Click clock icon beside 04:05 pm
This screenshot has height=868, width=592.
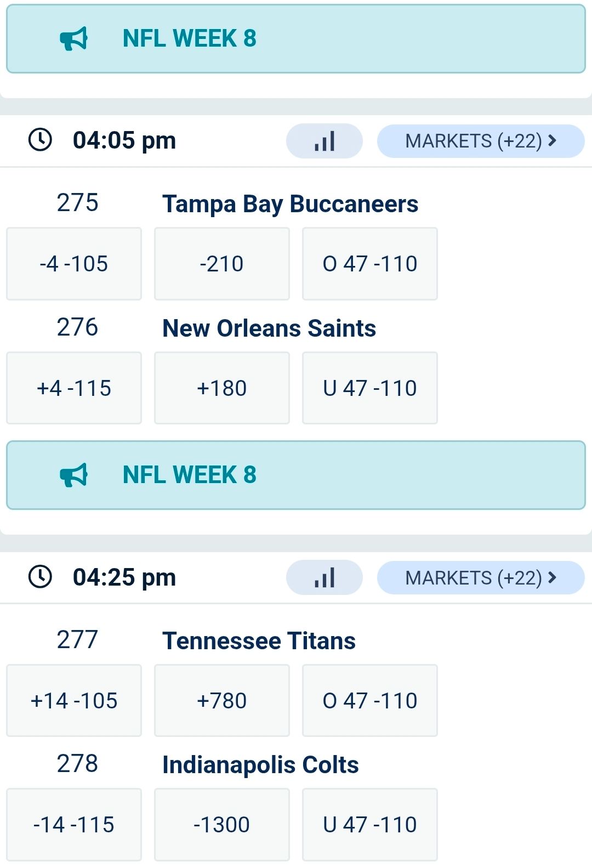pyautogui.click(x=40, y=140)
